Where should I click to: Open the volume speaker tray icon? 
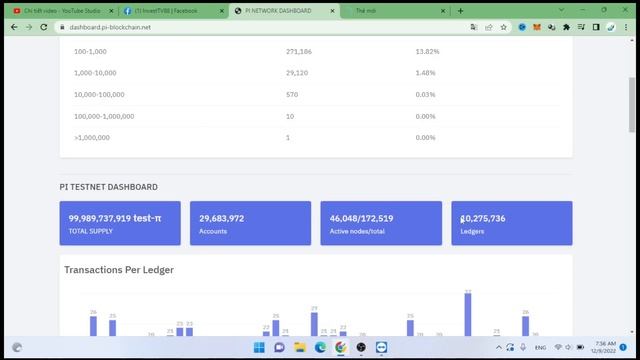[x=569, y=347]
